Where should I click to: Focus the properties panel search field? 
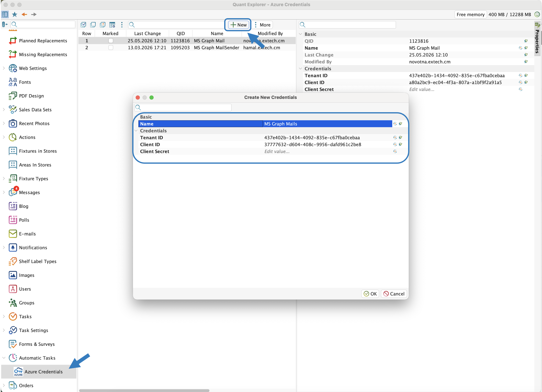pos(347,25)
